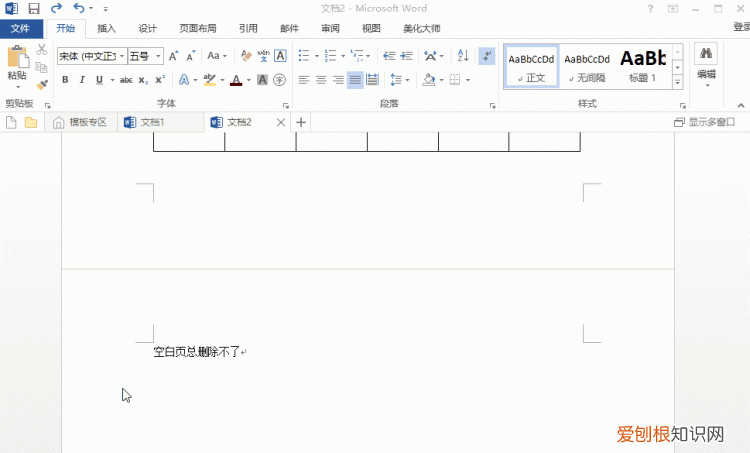Align the paragraph to the left
The image size is (750, 453).
pyautogui.click(x=304, y=80)
